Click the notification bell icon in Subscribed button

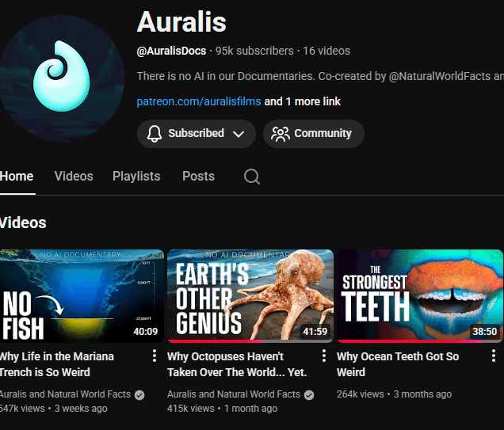[x=155, y=134]
